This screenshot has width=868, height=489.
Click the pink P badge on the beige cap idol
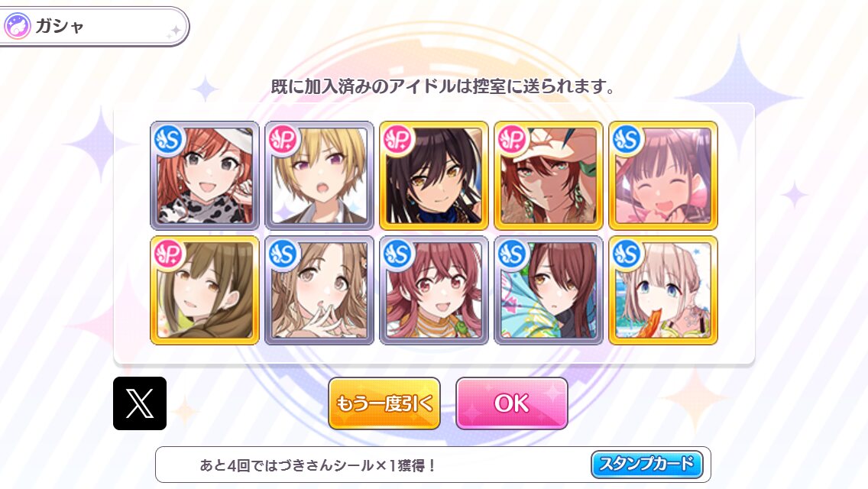click(x=513, y=140)
